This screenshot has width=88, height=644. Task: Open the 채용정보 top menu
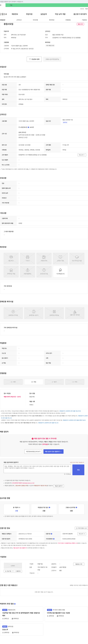click(15, 14)
